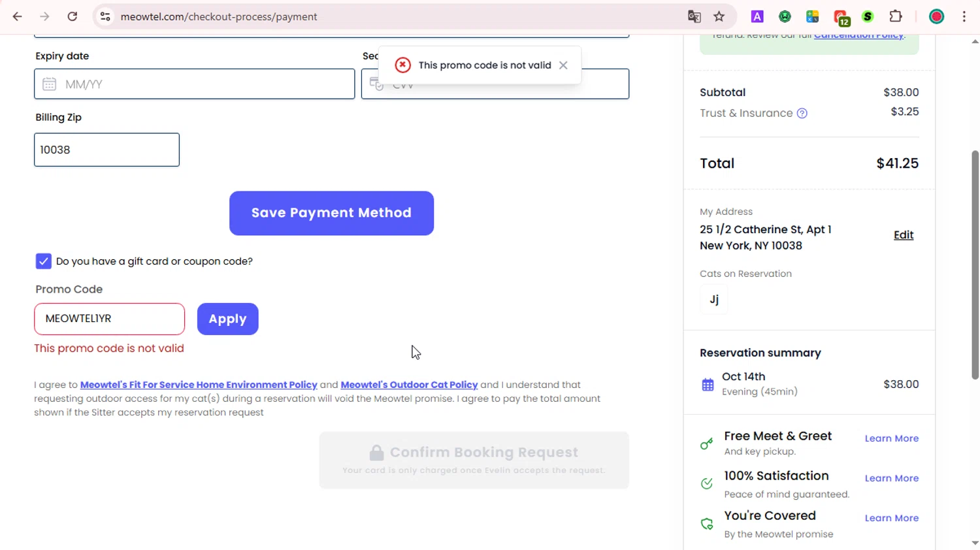Learn More about Free Meet & Greet
The height and width of the screenshot is (550, 980).
(892, 438)
